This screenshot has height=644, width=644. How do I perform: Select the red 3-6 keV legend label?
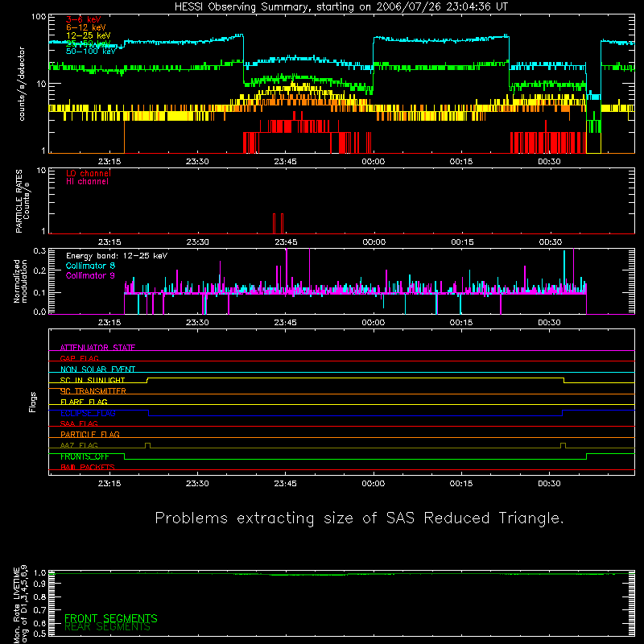coord(84,19)
